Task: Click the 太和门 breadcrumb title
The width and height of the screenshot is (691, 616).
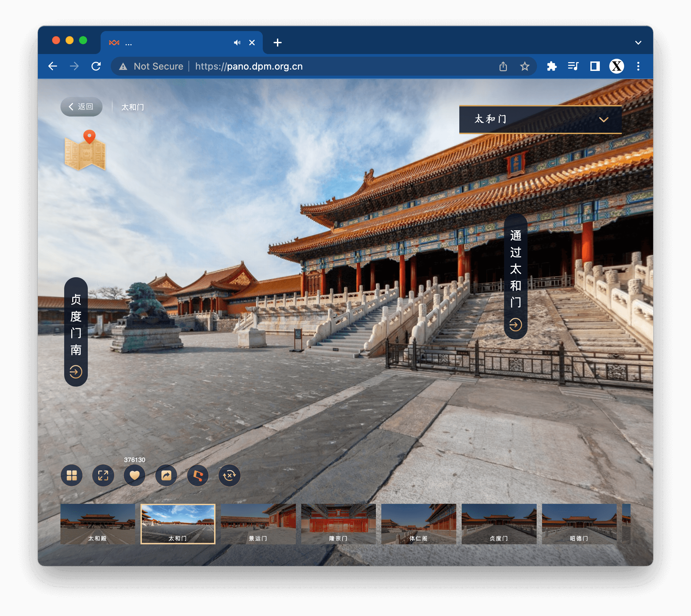Action: (133, 107)
